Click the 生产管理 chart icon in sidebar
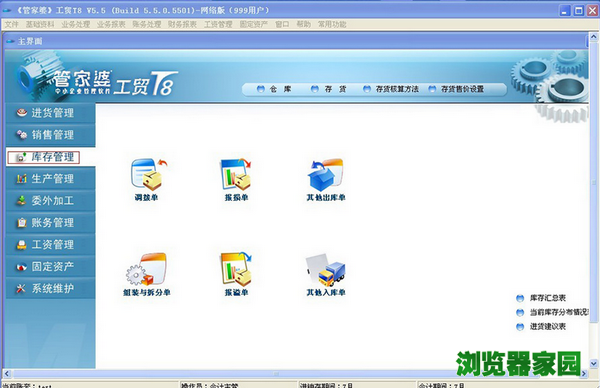Image resolution: width=600 pixels, height=388 pixels. point(21,178)
